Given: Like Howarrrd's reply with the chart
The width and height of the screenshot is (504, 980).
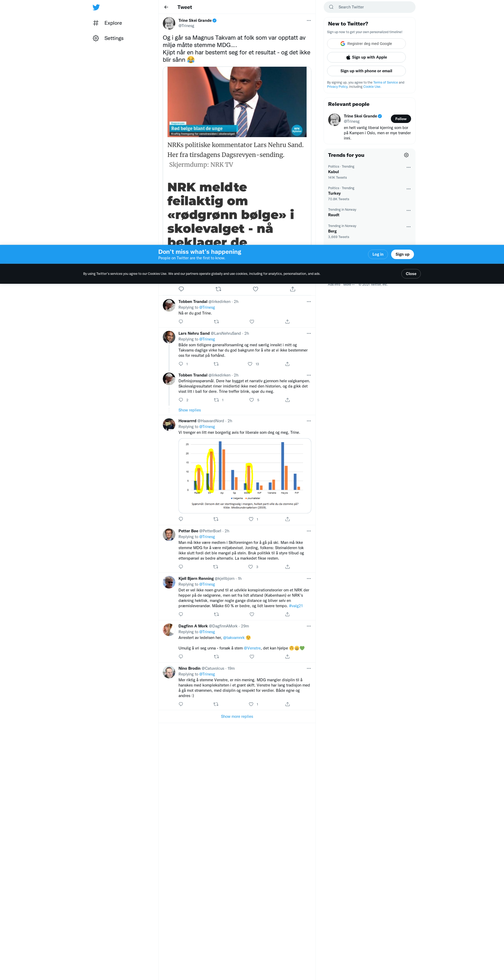Looking at the screenshot, I should pyautogui.click(x=251, y=519).
